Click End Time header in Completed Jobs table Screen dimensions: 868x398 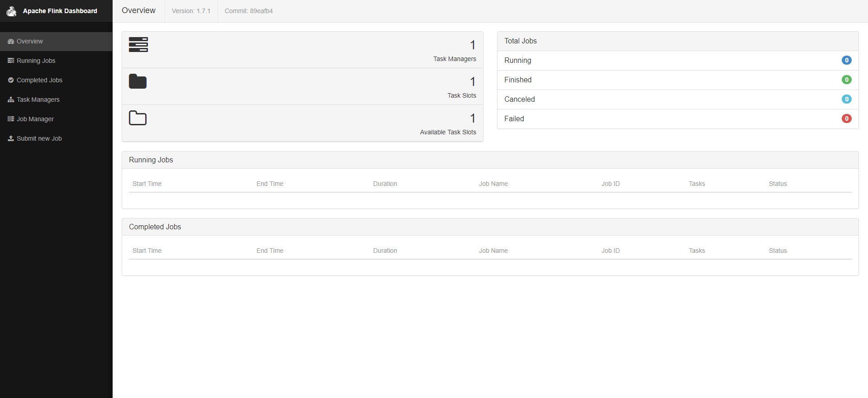(270, 251)
